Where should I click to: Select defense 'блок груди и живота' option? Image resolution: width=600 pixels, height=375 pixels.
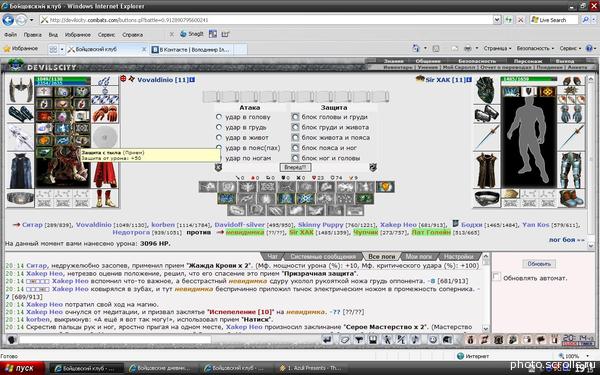tap(295, 127)
